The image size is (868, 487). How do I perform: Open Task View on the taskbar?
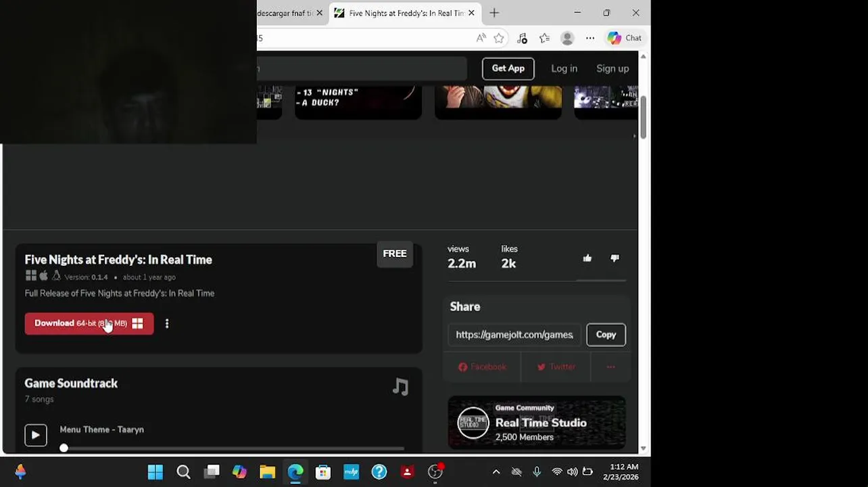[x=212, y=471]
